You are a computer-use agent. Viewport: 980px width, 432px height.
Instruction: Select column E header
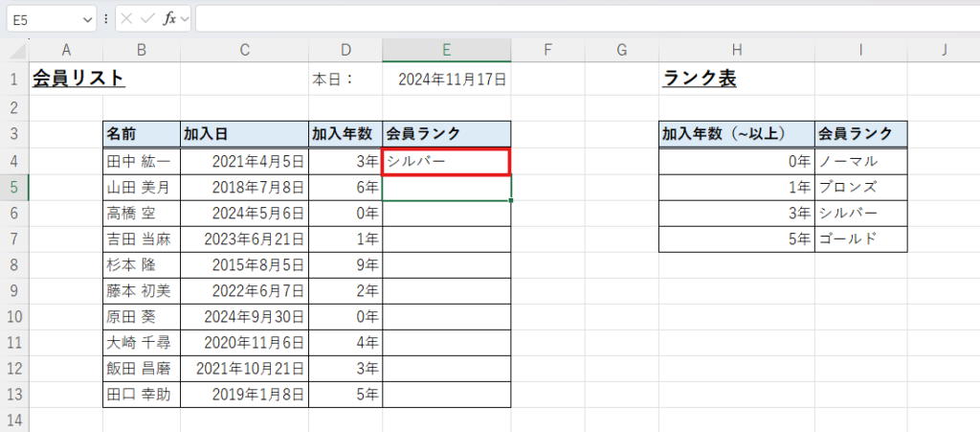[446, 50]
